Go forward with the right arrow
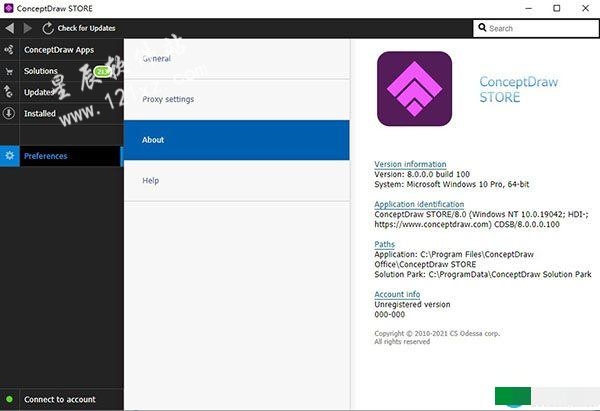The image size is (600, 411). tap(28, 28)
